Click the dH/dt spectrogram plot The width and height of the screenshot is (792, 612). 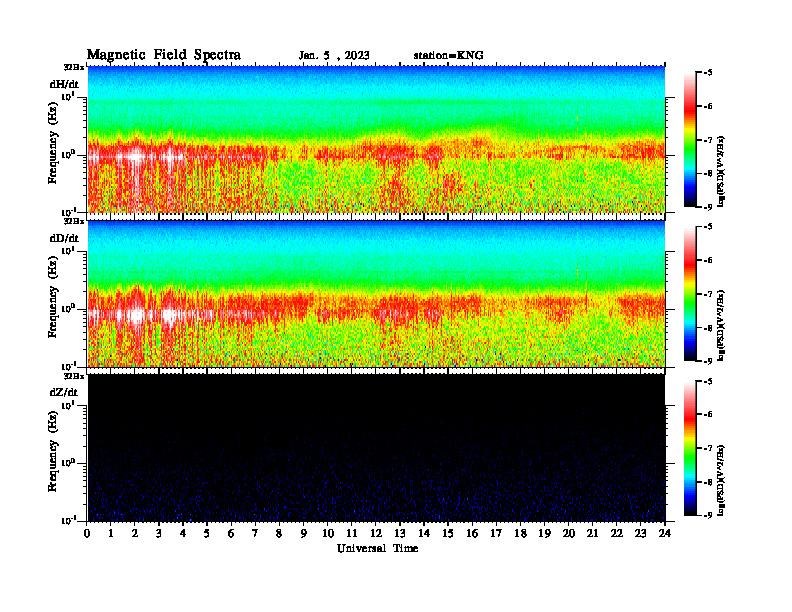(376, 139)
